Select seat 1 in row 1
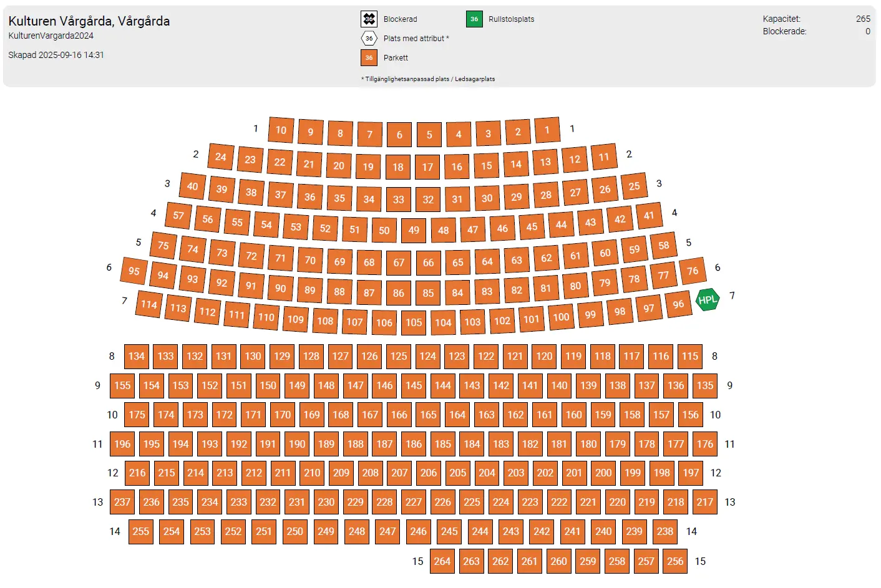 click(547, 130)
